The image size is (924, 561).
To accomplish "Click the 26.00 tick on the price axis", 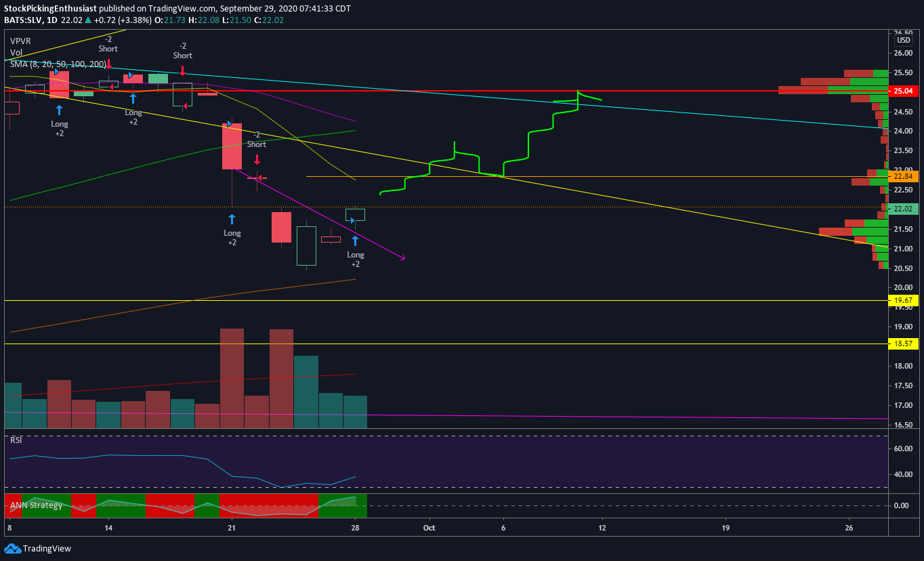I will coord(903,53).
